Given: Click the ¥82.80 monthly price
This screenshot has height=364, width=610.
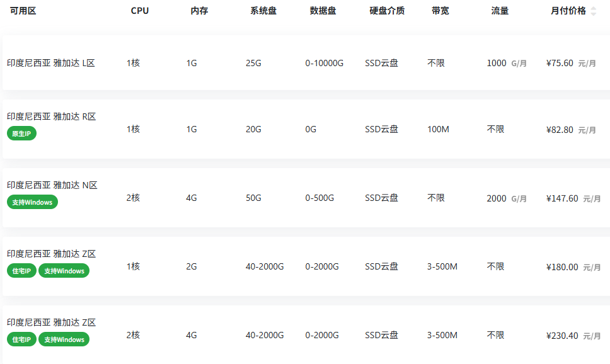Looking at the screenshot, I should coord(560,130).
